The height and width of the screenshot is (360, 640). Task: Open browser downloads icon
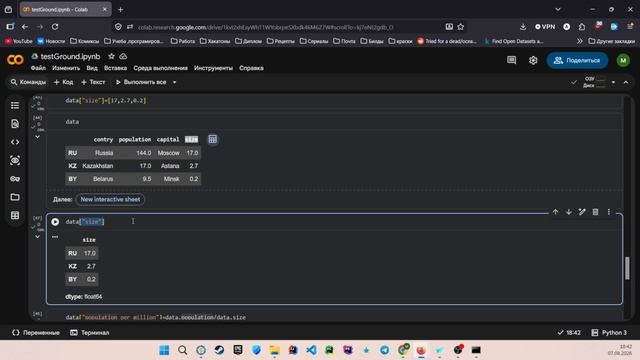523,27
